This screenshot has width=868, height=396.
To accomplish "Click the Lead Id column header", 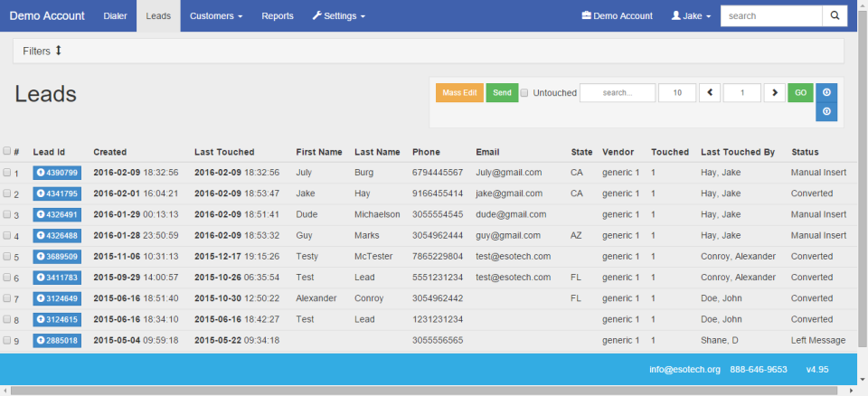I will 49,152.
